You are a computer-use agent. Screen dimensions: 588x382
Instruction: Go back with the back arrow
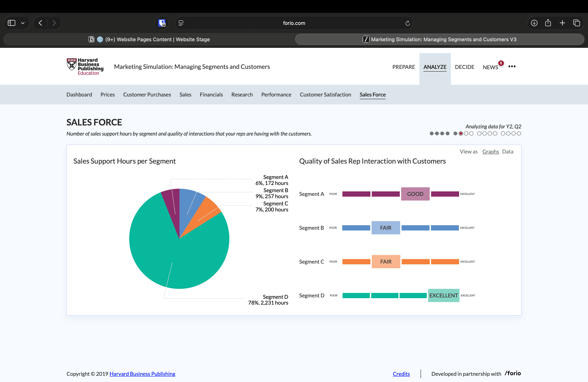point(40,23)
